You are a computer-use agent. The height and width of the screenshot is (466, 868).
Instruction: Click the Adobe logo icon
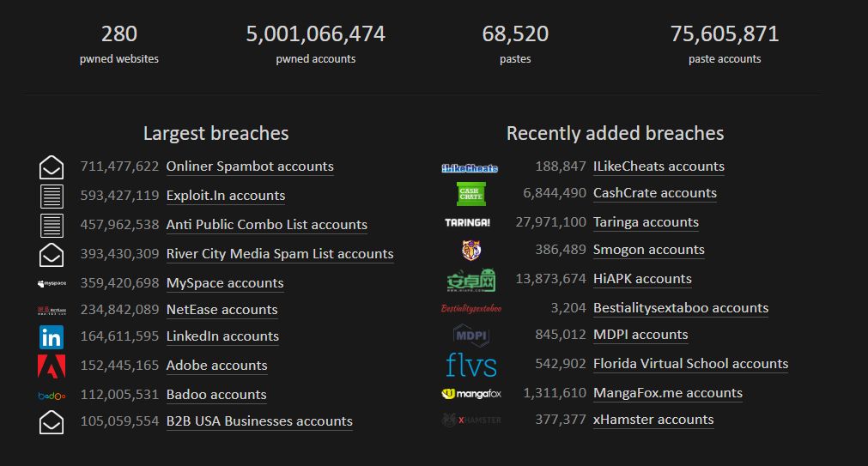pos(52,366)
